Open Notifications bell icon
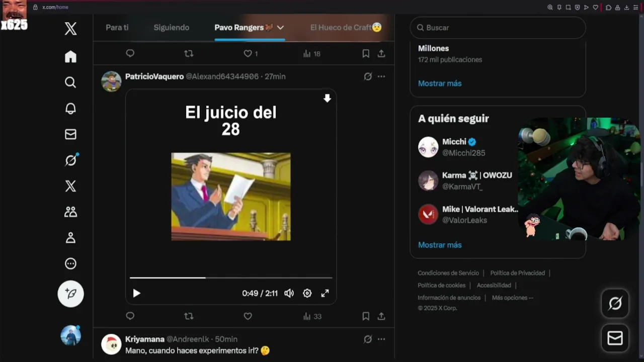 70,109
